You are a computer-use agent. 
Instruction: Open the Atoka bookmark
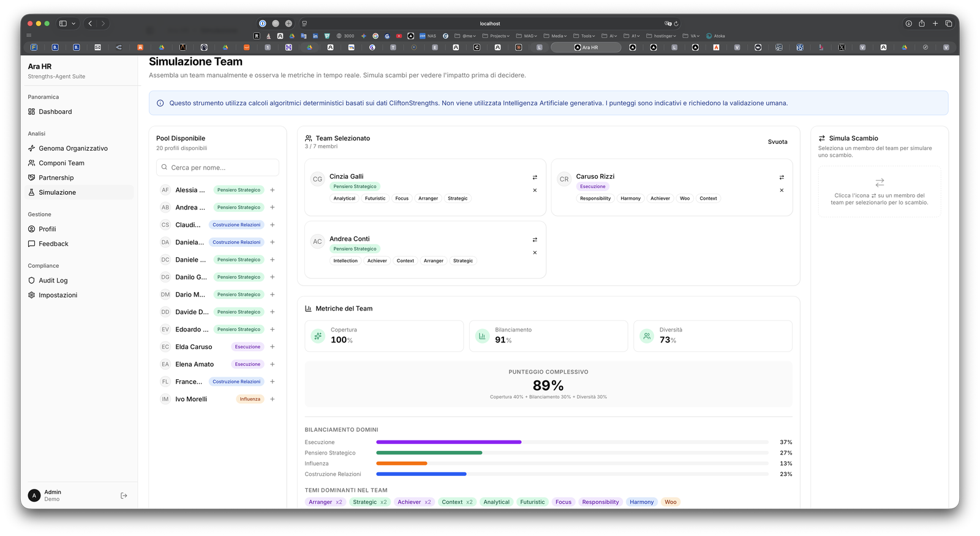(x=715, y=36)
